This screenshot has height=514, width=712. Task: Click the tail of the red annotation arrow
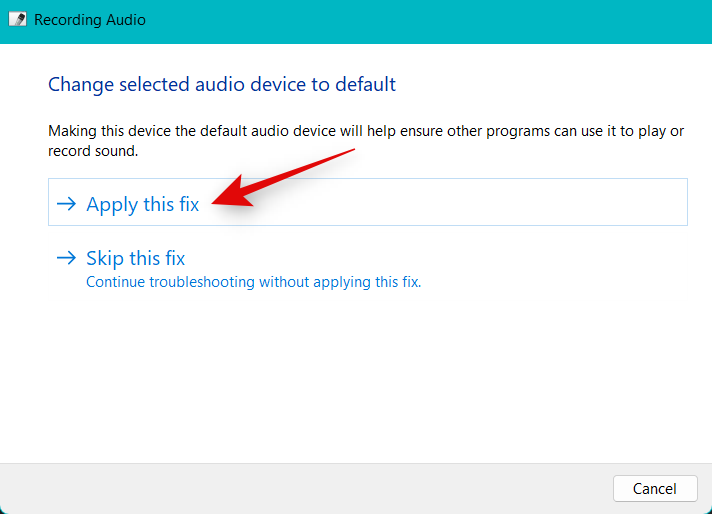tap(352, 151)
